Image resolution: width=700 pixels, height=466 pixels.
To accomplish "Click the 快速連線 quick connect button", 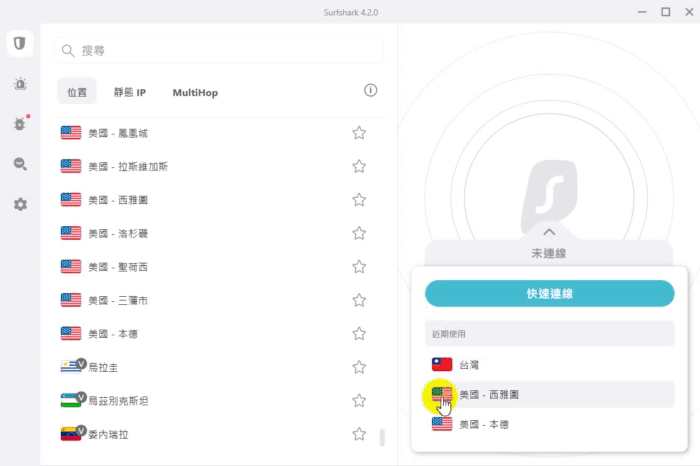I will coord(550,293).
